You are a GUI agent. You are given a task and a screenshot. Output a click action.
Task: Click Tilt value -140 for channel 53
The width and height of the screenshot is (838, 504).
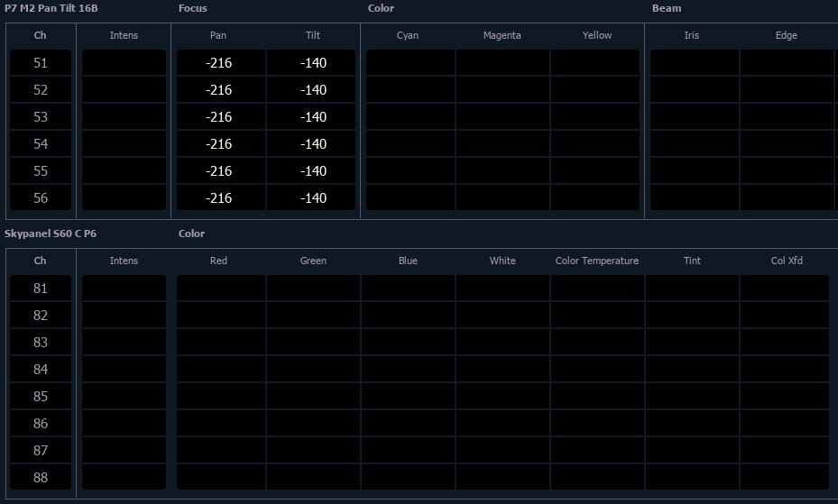(311, 117)
